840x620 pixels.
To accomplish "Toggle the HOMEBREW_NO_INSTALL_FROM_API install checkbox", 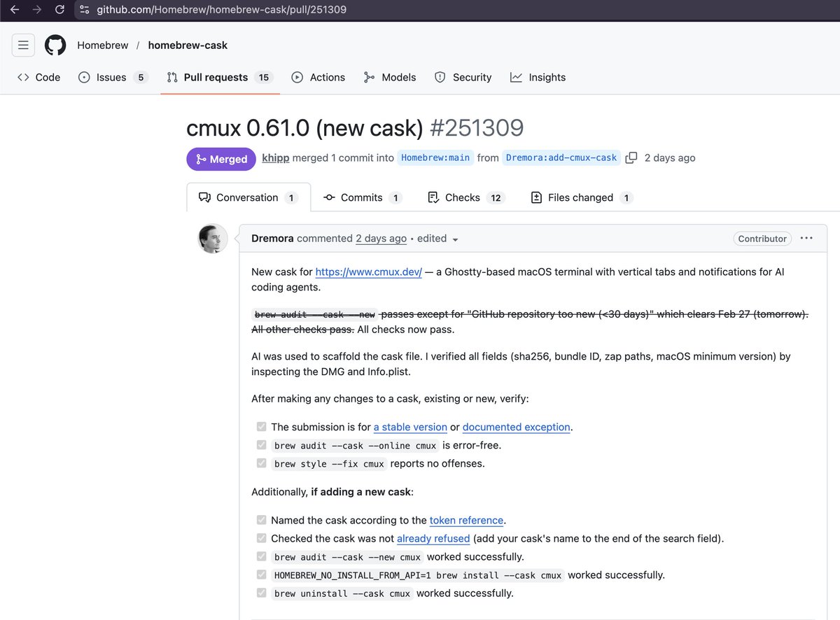I will click(x=261, y=575).
